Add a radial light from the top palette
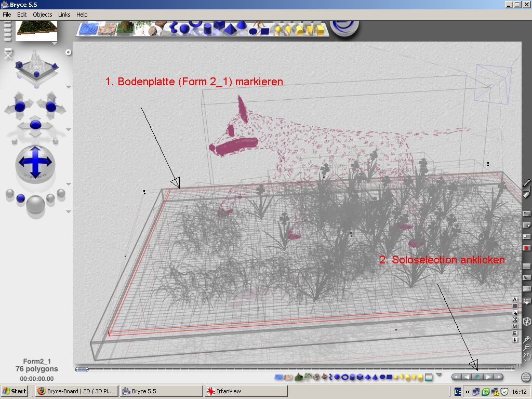This screenshot has width=532, height=399. [278, 30]
